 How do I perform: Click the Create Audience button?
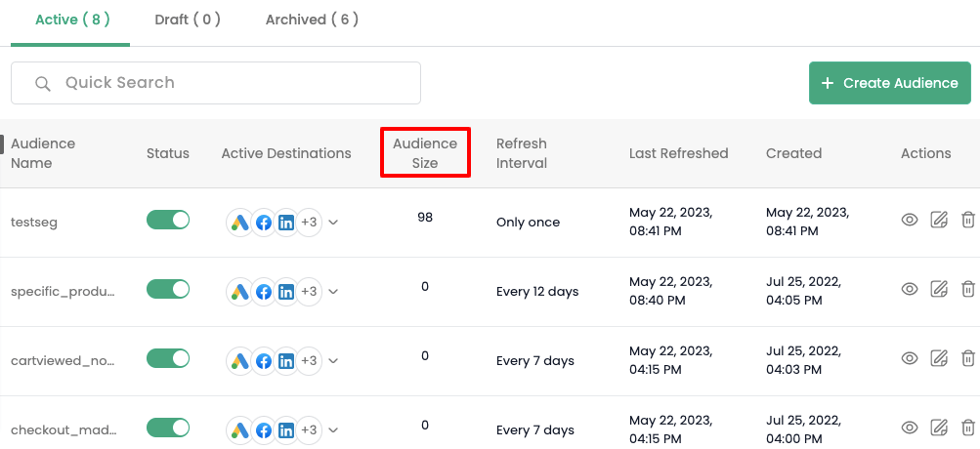(x=890, y=83)
